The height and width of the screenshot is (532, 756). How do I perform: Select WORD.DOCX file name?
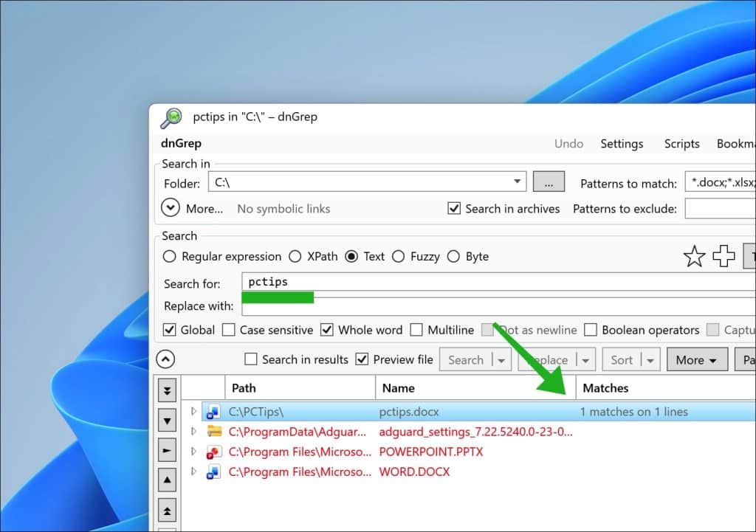pos(414,471)
